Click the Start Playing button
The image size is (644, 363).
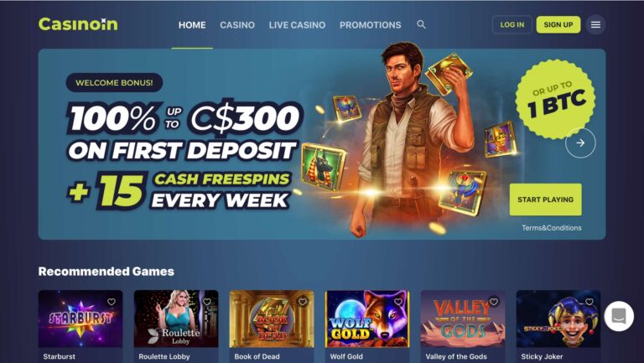click(545, 200)
